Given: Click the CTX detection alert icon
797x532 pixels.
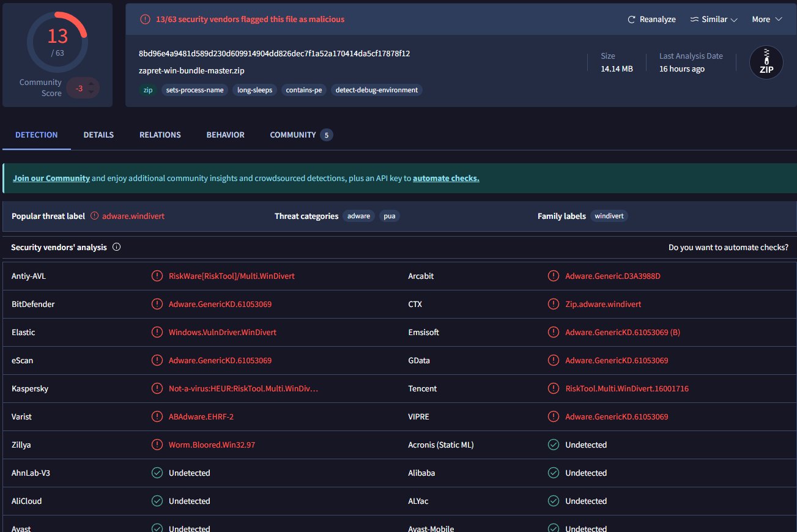Looking at the screenshot, I should pyautogui.click(x=554, y=305).
